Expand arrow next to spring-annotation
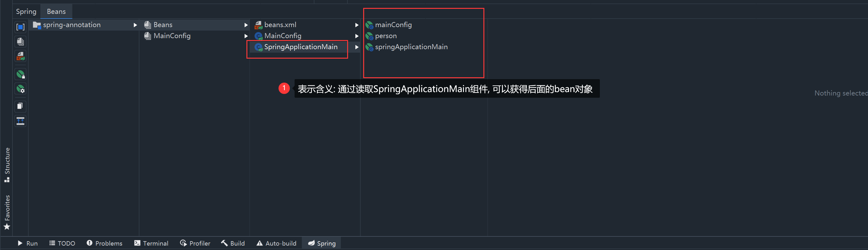Image resolution: width=868 pixels, height=250 pixels. pos(135,25)
